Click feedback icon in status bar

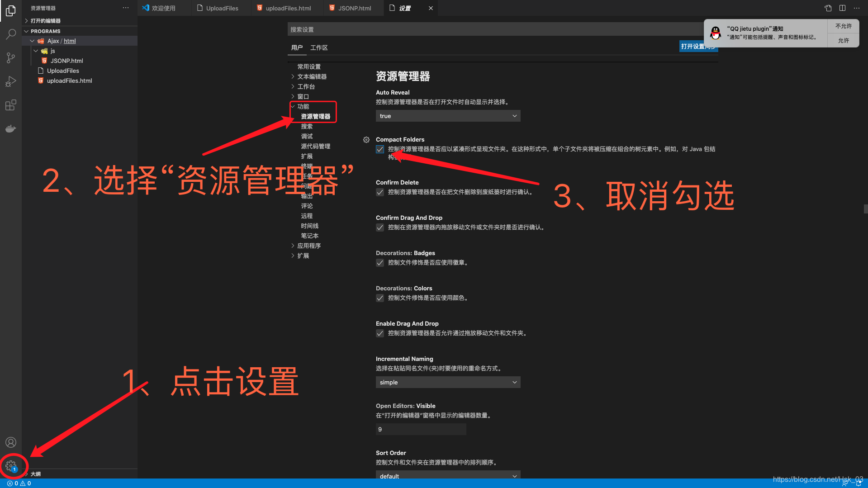(x=845, y=483)
